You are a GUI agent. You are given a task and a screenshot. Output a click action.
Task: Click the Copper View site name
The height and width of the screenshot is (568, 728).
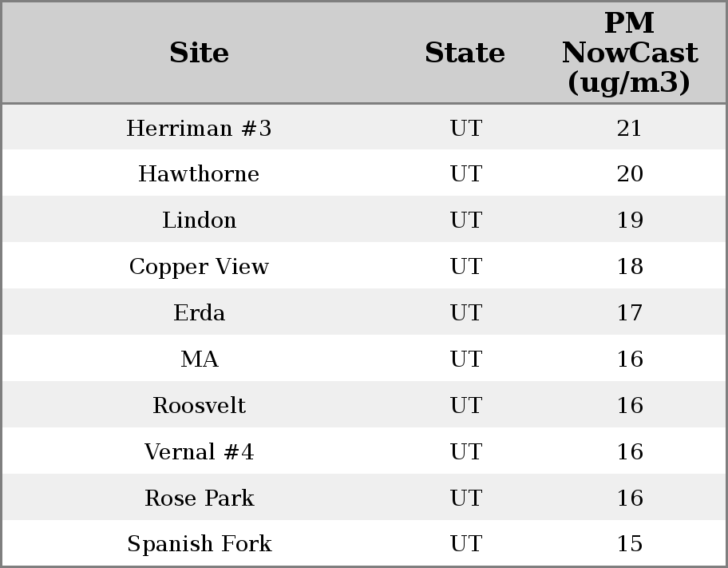click(199, 267)
